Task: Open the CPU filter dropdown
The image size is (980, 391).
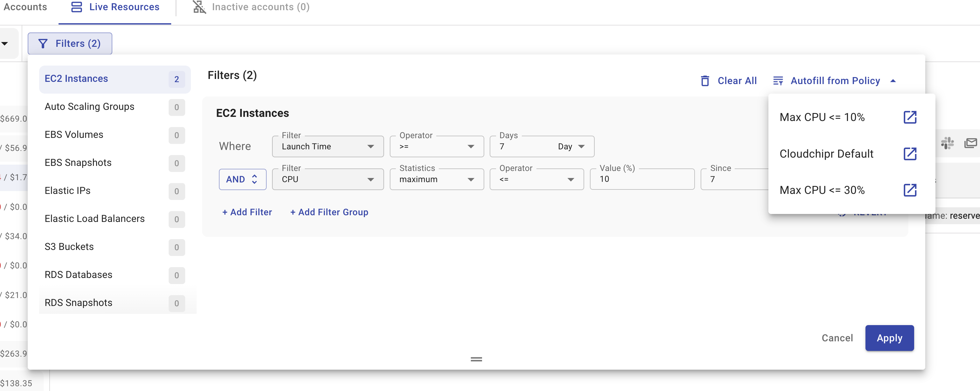Action: [x=327, y=179]
